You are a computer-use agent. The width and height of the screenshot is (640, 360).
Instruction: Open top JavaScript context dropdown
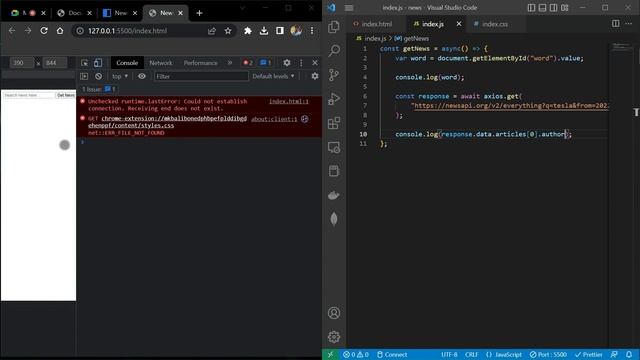pyautogui.click(x=120, y=76)
